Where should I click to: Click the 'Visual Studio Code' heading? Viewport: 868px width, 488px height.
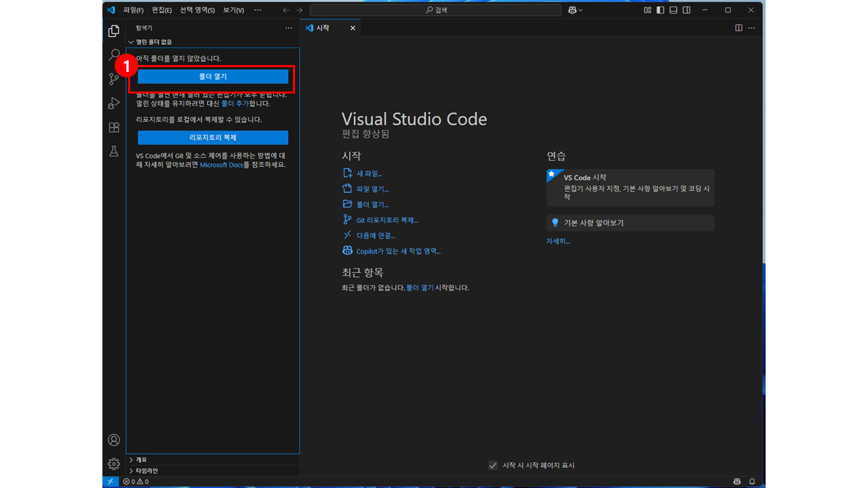[414, 119]
